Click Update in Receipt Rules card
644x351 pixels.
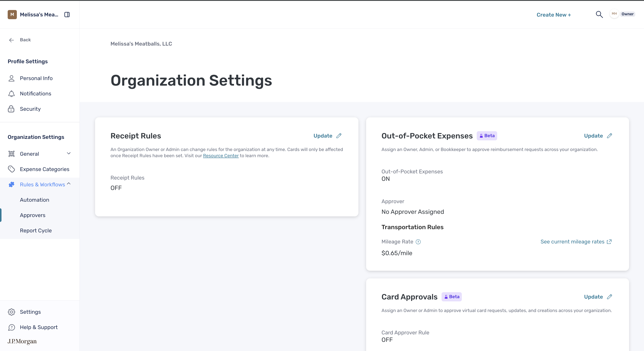coord(323,136)
